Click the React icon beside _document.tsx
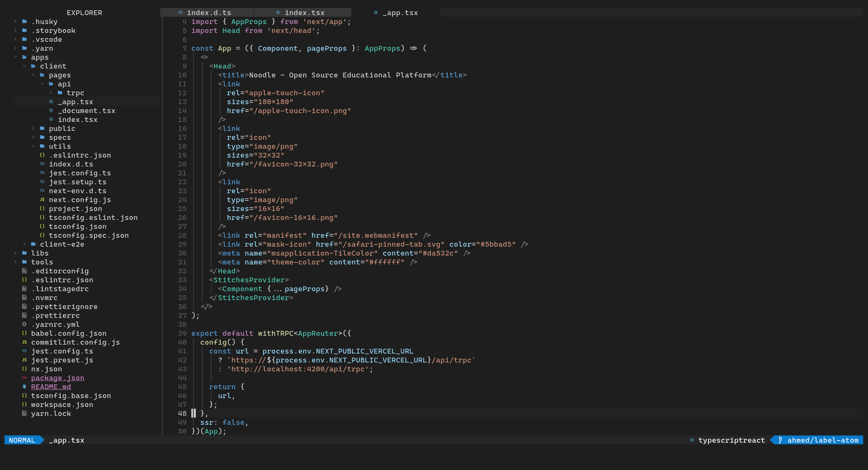 coord(51,111)
